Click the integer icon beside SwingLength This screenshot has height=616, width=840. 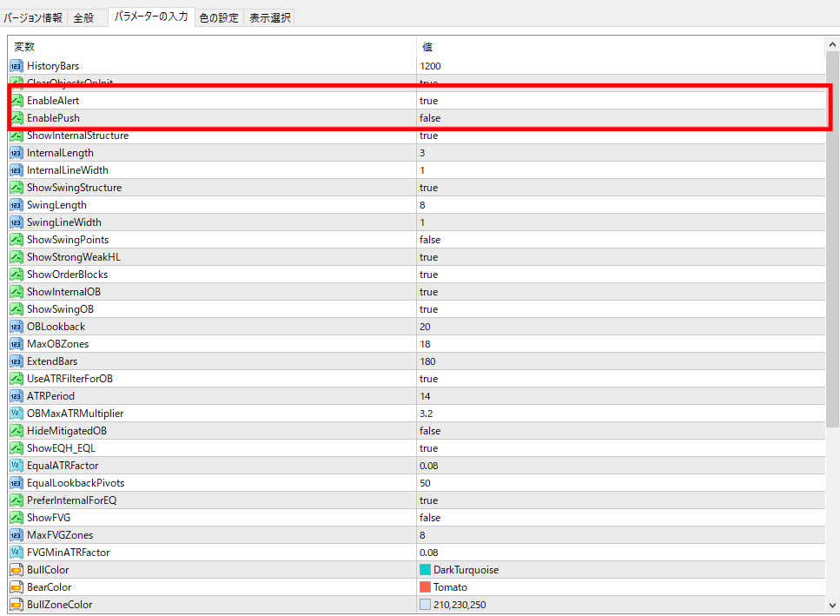(17, 205)
